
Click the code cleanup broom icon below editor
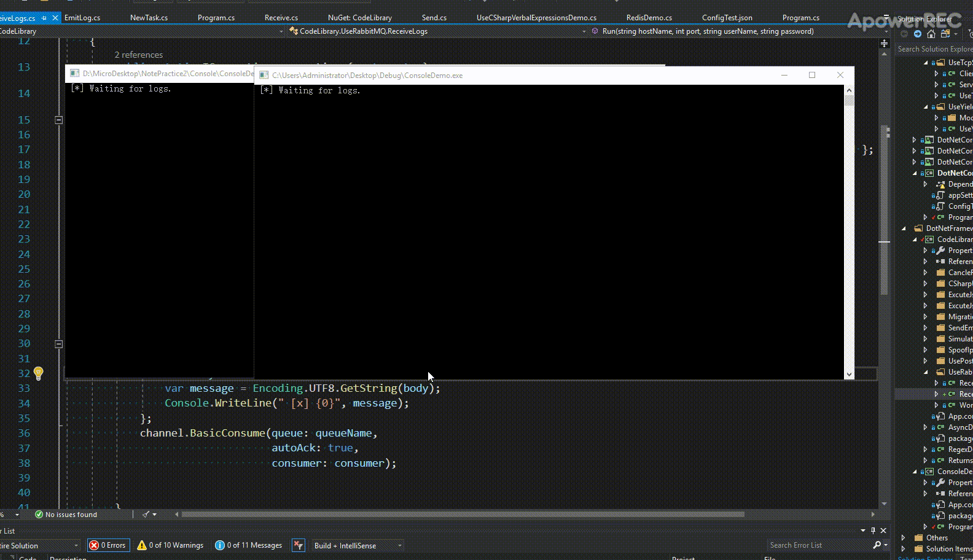pos(146,515)
